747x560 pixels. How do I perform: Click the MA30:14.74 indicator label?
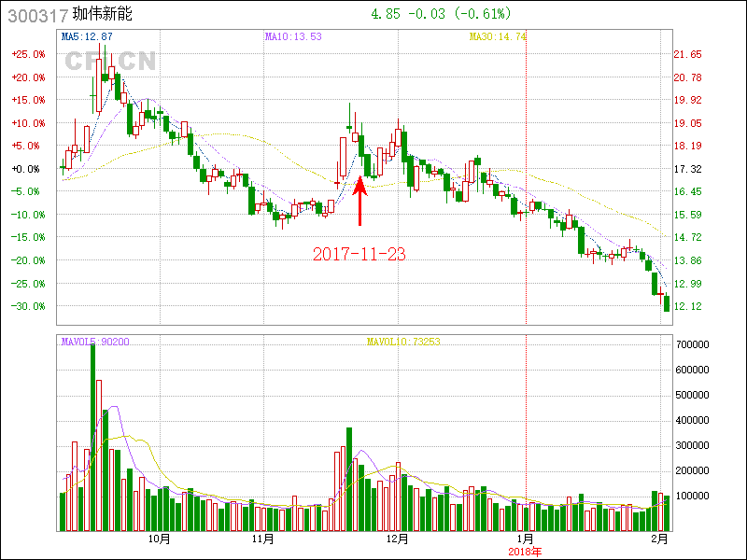(x=498, y=37)
